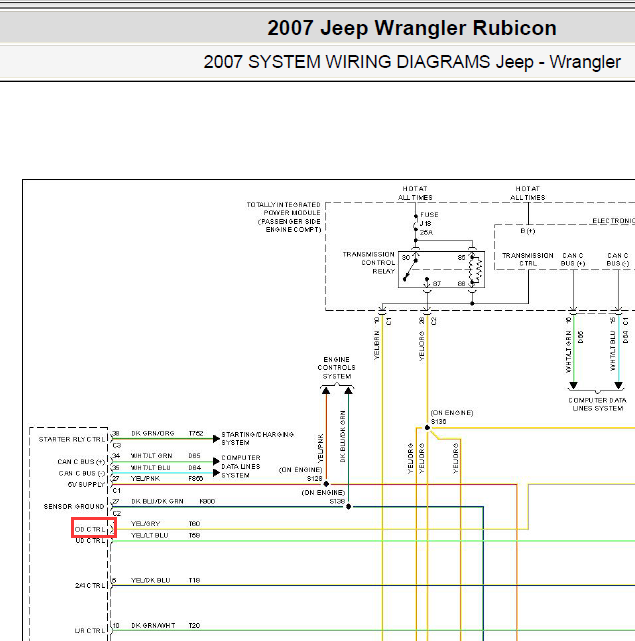Click the "C3" connector label
Screen dimensions: 635x641
tap(117, 446)
